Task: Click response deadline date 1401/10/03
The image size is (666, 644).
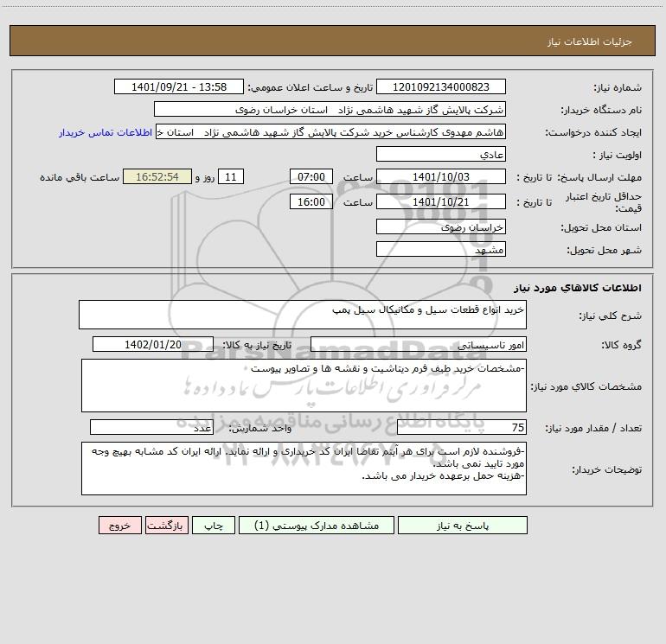Action: tap(441, 176)
